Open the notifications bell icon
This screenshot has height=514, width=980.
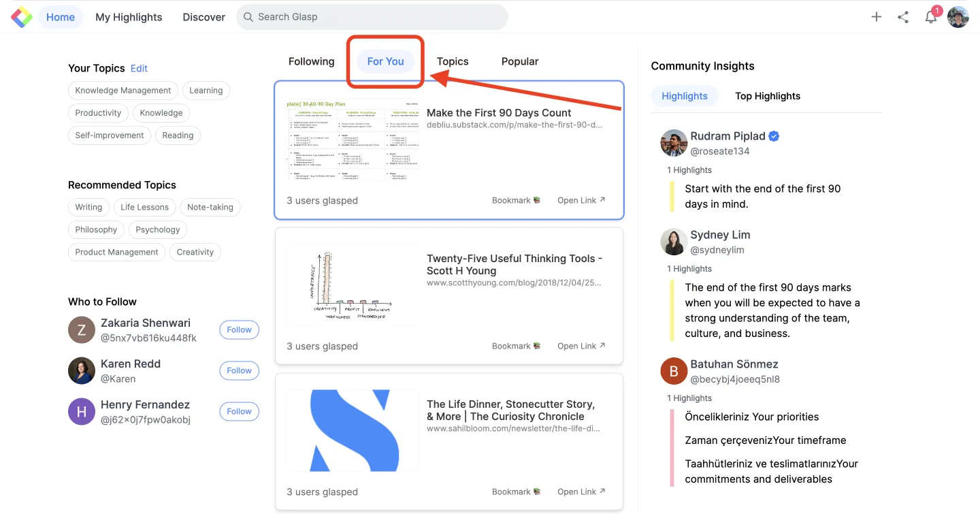[x=930, y=17]
